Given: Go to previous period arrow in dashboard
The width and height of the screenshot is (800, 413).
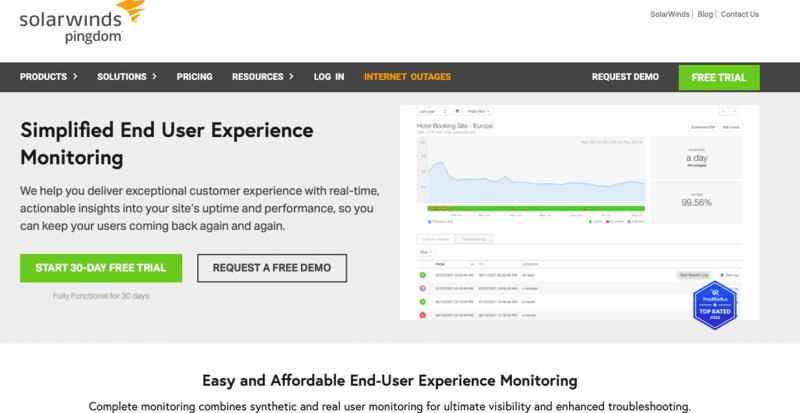Looking at the screenshot, I should point(723,111).
